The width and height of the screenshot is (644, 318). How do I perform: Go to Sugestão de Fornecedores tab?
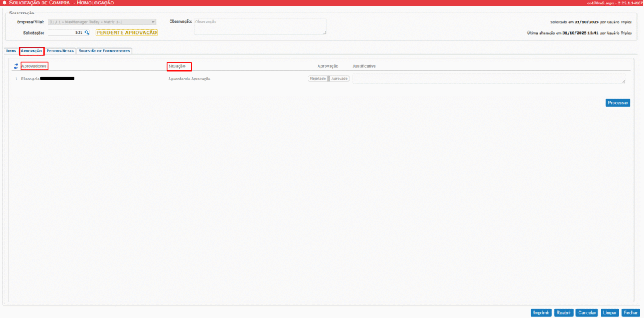click(x=104, y=51)
